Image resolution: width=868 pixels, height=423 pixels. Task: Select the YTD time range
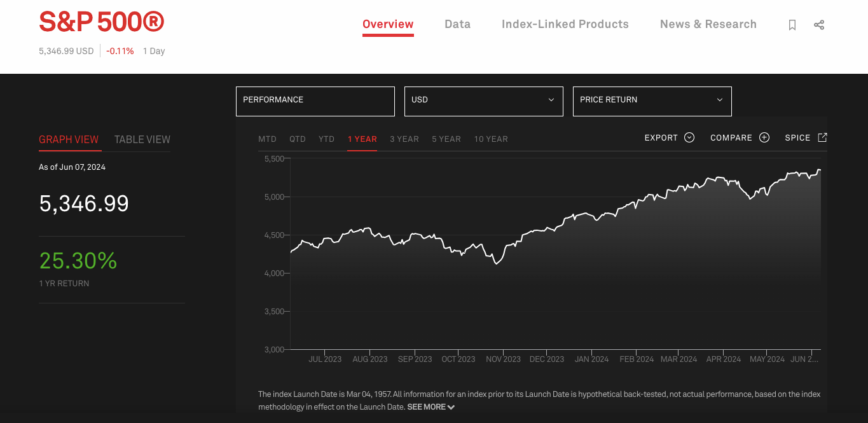(326, 139)
